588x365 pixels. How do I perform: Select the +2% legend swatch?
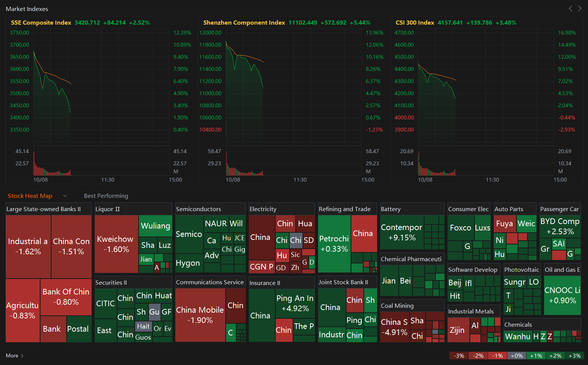coord(555,356)
